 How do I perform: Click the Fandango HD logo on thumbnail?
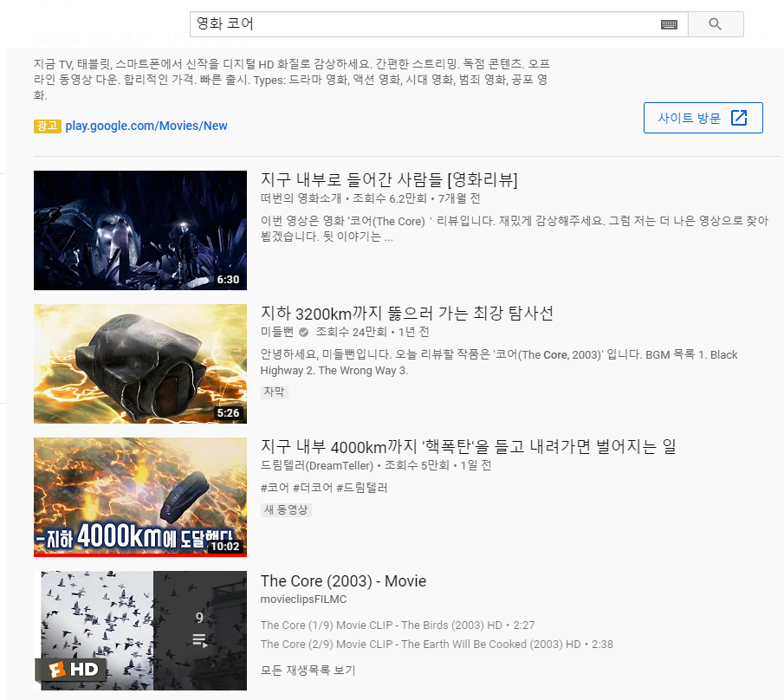coord(70,670)
